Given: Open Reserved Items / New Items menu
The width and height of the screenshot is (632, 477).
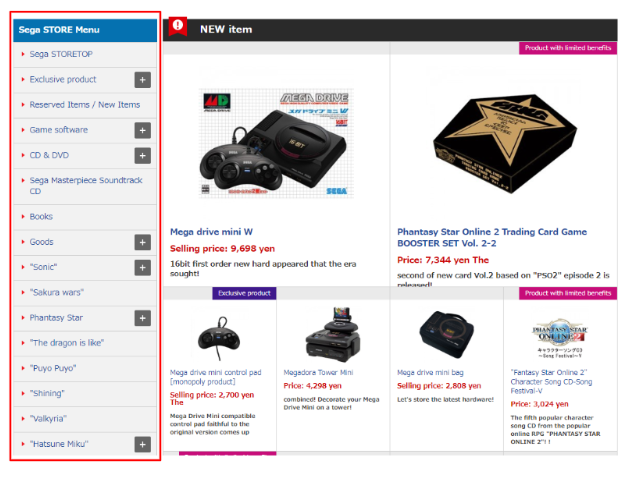Looking at the screenshot, I should [85, 105].
